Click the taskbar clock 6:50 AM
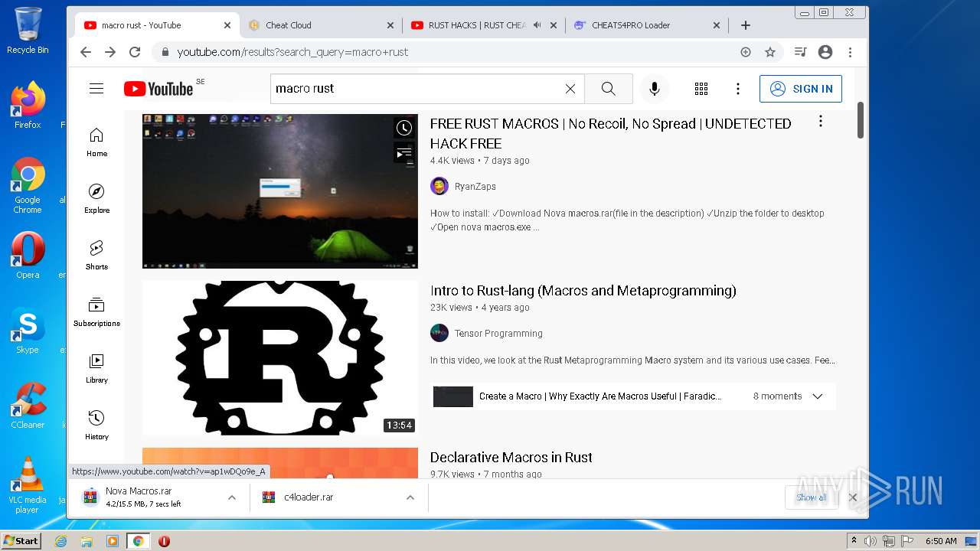The width and height of the screenshot is (980, 551). pos(941,541)
